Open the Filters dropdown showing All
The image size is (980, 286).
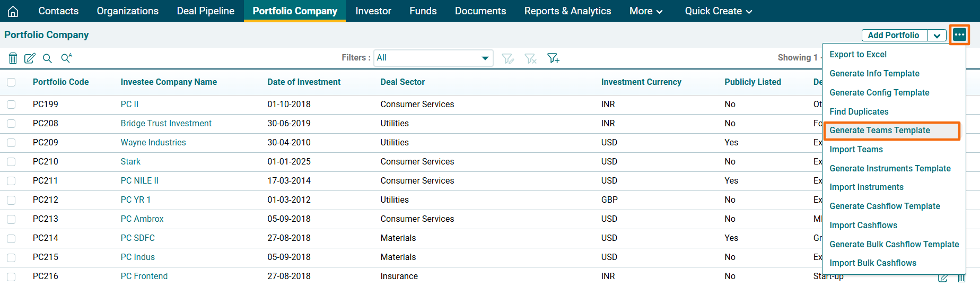pyautogui.click(x=433, y=58)
